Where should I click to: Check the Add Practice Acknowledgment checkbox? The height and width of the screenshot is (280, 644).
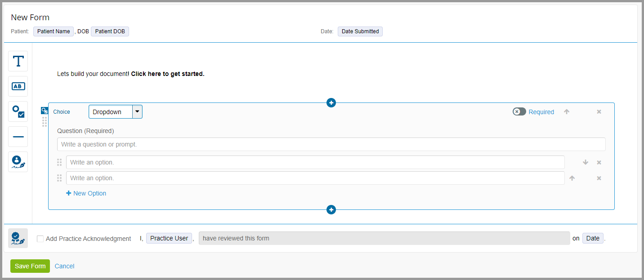click(x=40, y=239)
